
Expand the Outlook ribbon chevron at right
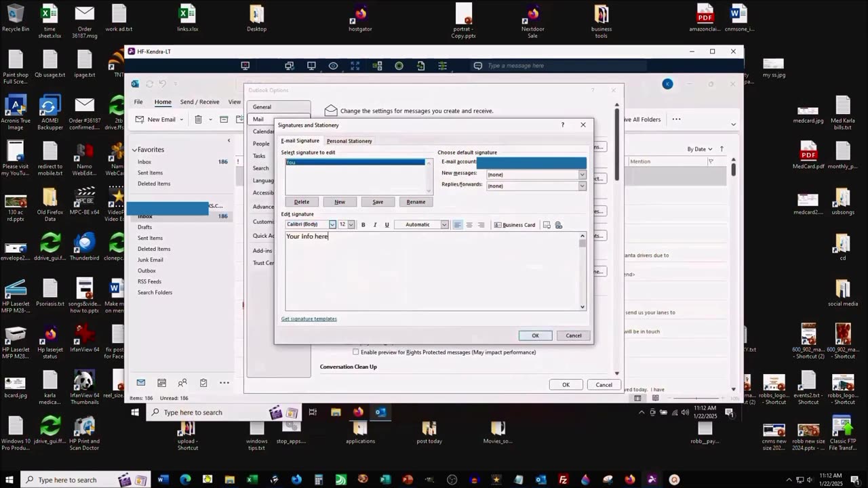point(733,124)
